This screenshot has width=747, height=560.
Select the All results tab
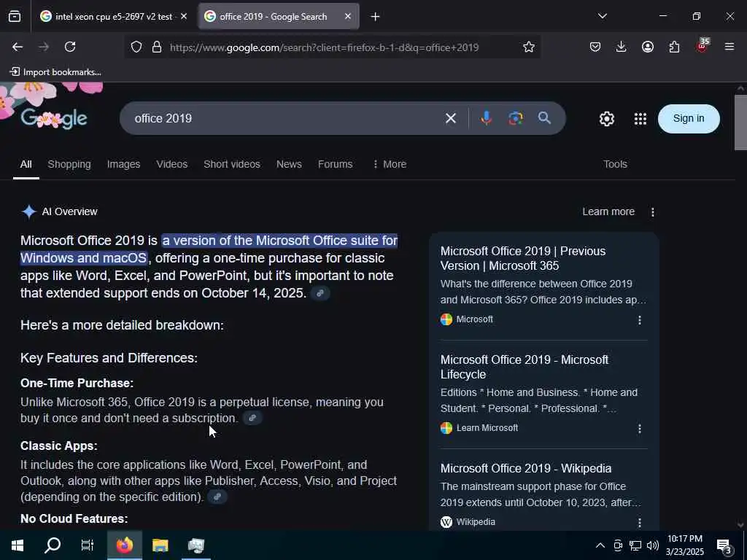(x=26, y=164)
